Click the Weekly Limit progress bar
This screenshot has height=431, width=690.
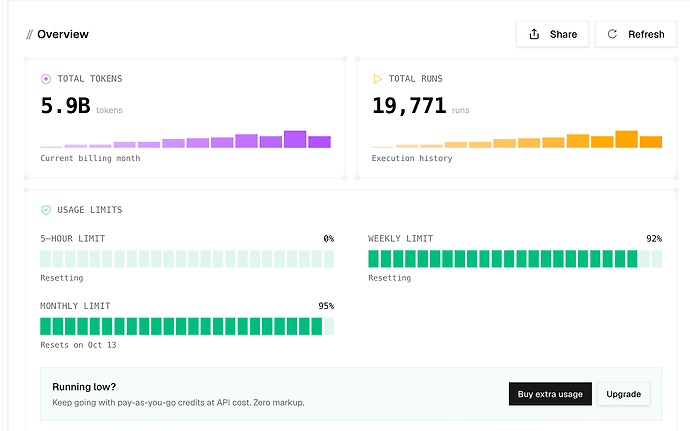coord(515,259)
